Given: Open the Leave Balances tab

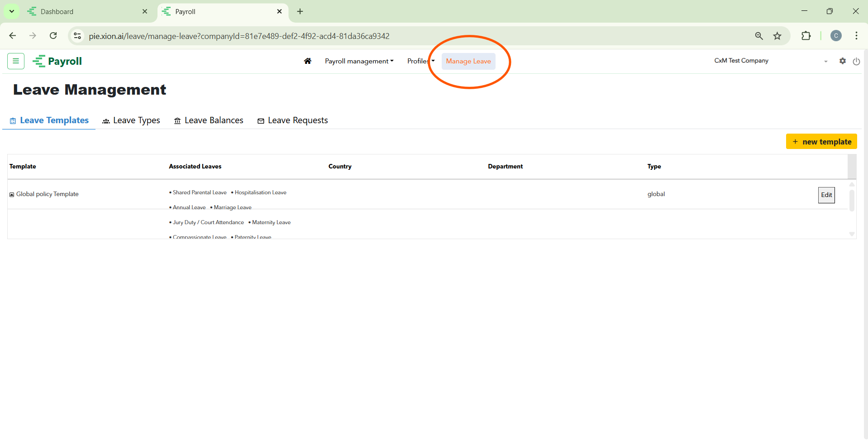Looking at the screenshot, I should coord(209,120).
